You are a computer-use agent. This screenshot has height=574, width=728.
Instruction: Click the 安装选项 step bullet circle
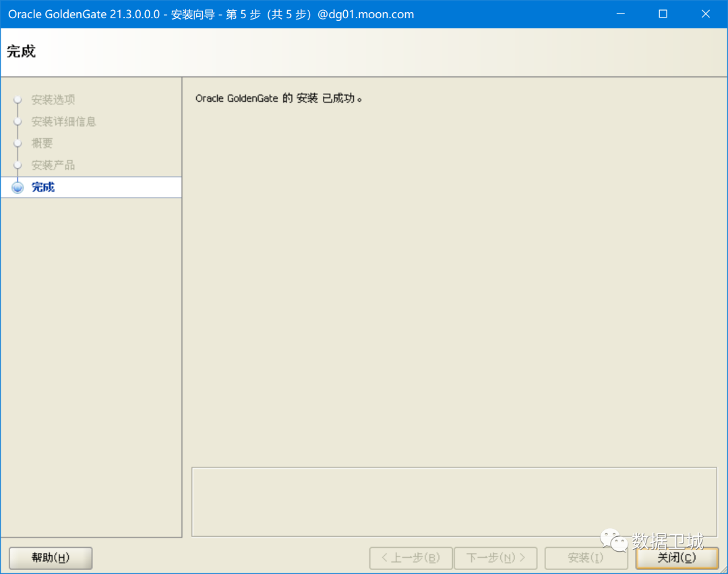18,99
